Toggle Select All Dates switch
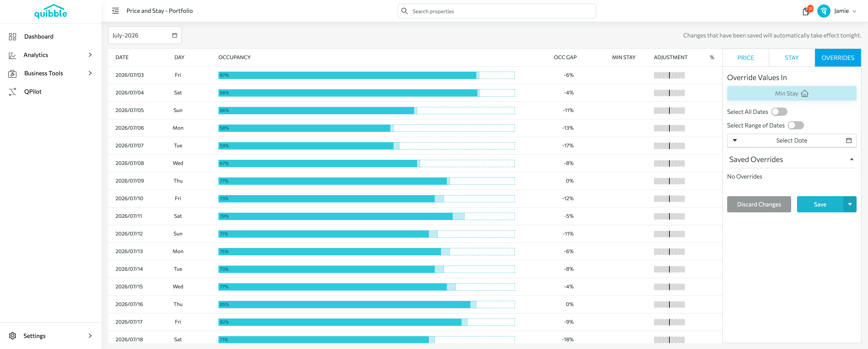 coord(779,112)
